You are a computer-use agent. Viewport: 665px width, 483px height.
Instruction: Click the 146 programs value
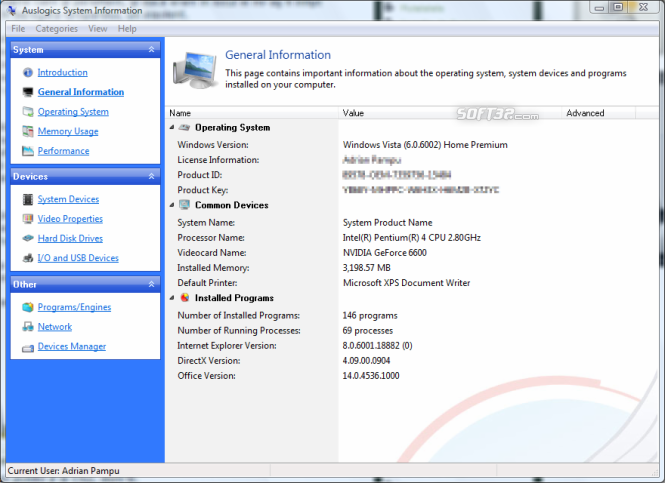point(370,315)
